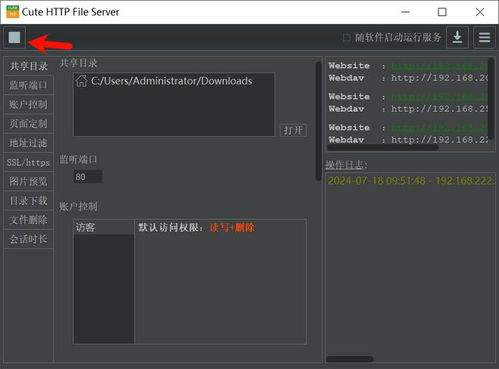This screenshot has height=369, width=499.
Task: Select the 共享目录 sidebar tab
Action: click(28, 66)
